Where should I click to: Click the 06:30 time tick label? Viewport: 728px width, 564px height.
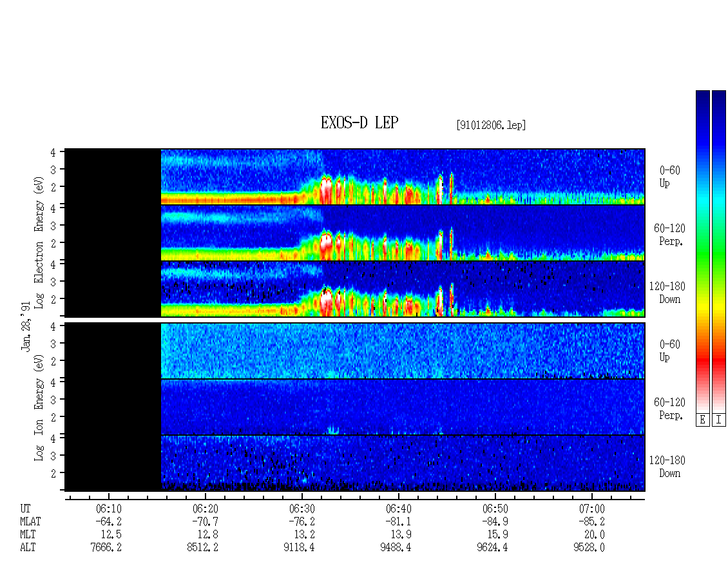(302, 509)
